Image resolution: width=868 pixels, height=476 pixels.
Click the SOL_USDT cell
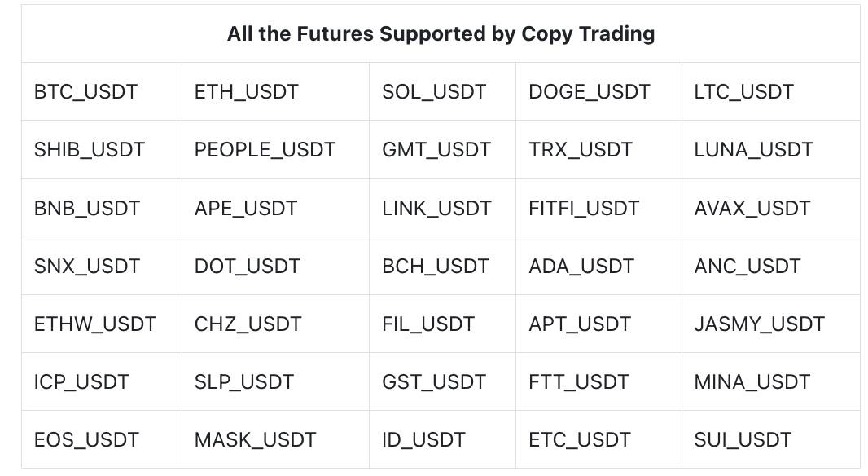(x=433, y=92)
